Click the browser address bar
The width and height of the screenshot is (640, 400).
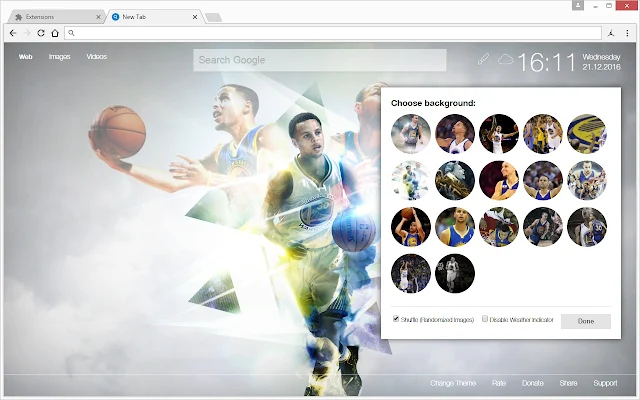333,33
